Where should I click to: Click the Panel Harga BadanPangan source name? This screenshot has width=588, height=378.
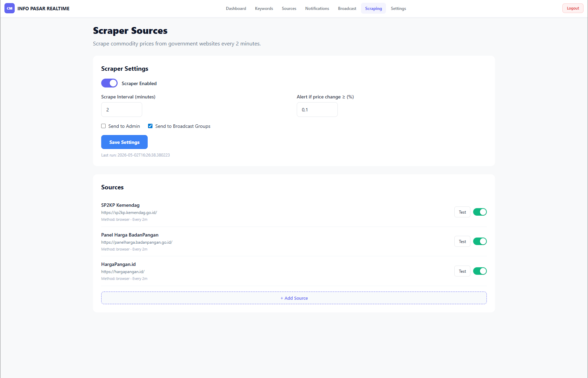[130, 235]
